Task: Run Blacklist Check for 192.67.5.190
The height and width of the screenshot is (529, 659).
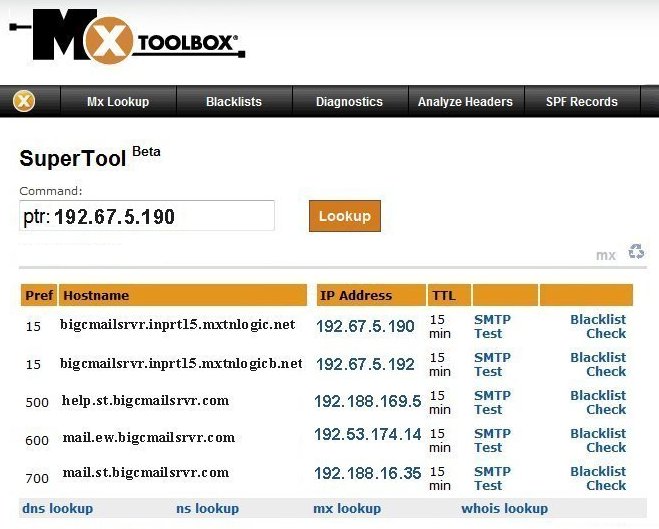Action: (598, 326)
